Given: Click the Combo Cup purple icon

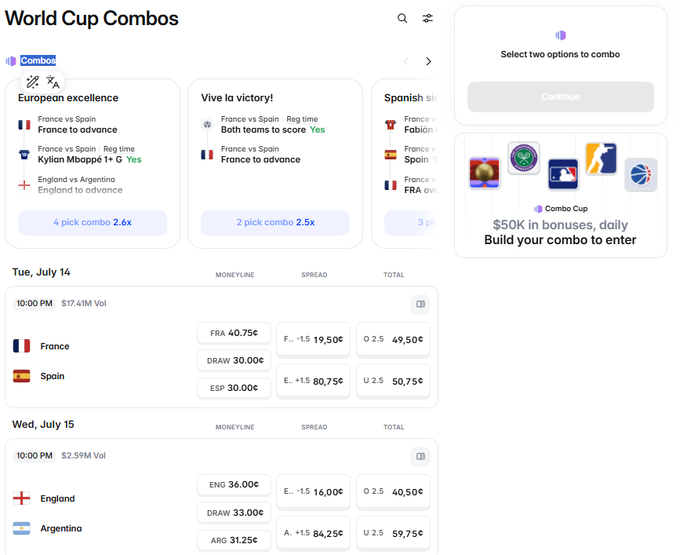Looking at the screenshot, I should point(538,209).
